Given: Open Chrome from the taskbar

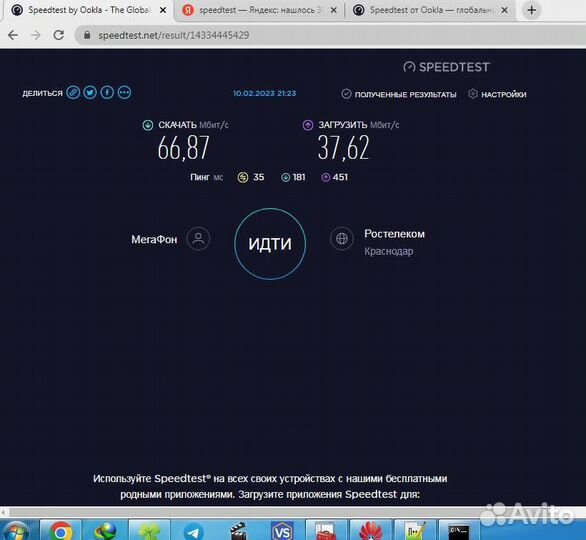Looking at the screenshot, I should [x=61, y=530].
